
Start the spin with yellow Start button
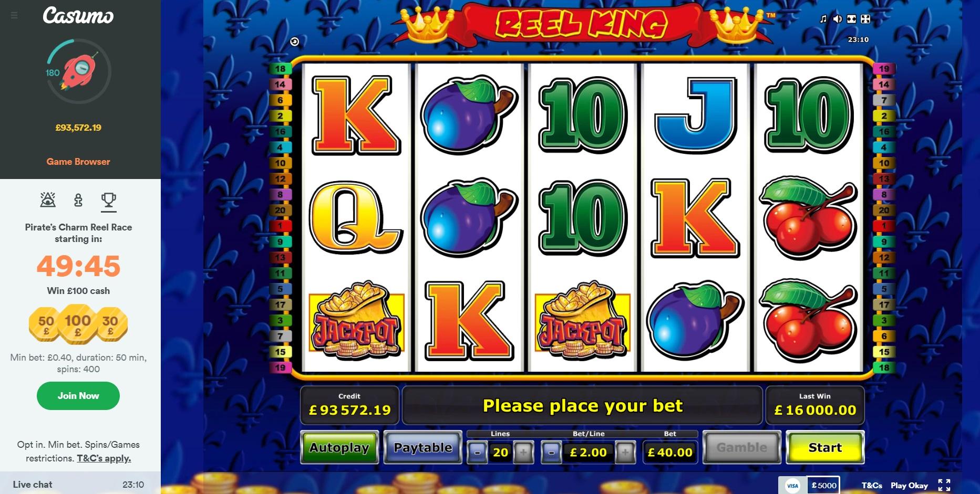[825, 447]
